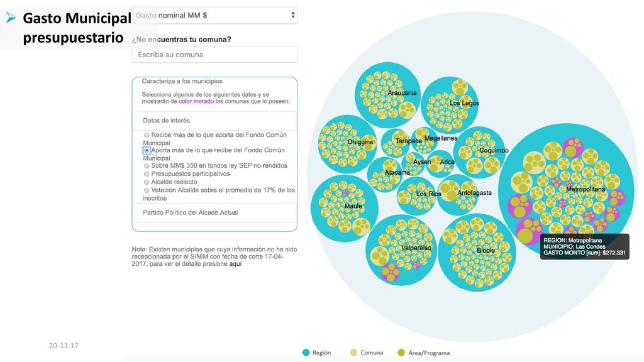
Task: Select the Antofagasta region bubble
Action: pyautogui.click(x=457, y=195)
